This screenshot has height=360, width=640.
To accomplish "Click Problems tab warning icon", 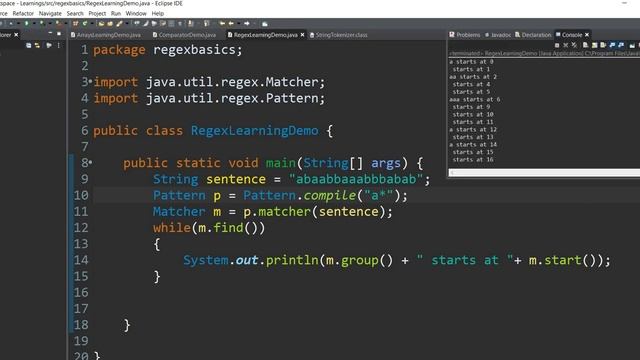I will pyautogui.click(x=452, y=35).
